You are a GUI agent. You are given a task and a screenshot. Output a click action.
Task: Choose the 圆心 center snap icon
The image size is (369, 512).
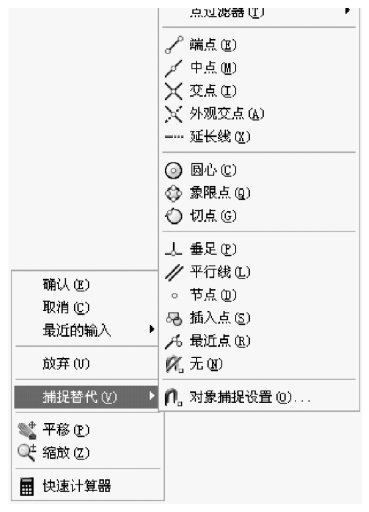coord(174,170)
